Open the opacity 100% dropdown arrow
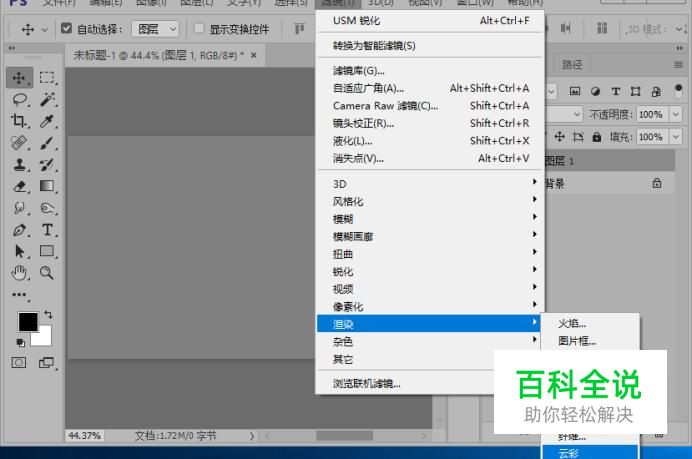692x459 pixels. 676,114
